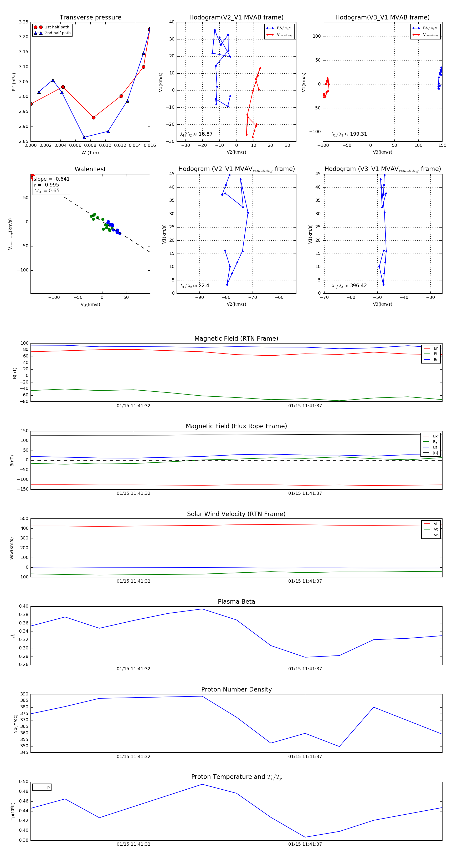Viewport: 473px width, 868px height.
Task: Select the "By'" legend entry
Action: (431, 442)
